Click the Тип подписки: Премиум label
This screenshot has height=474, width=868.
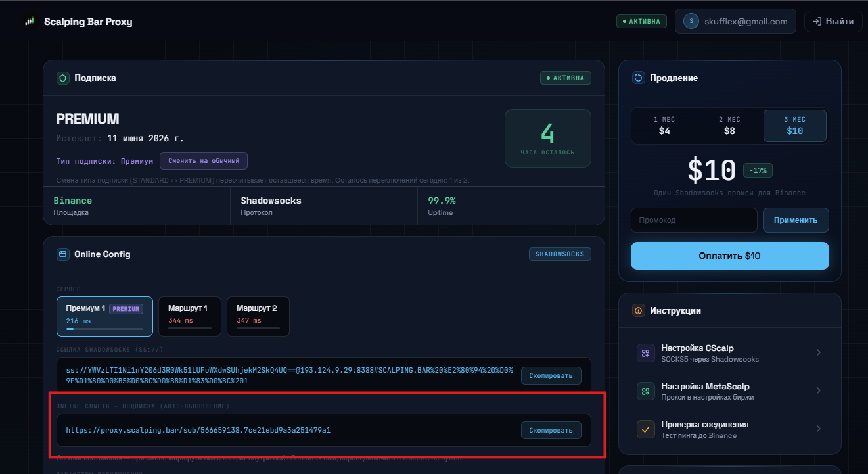point(105,161)
